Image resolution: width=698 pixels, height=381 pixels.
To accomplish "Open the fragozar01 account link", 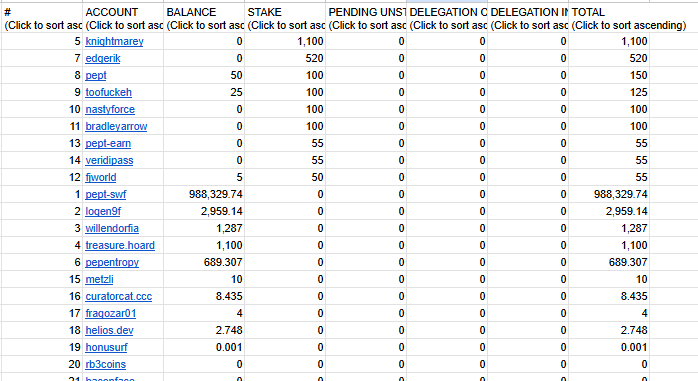I will click(111, 313).
